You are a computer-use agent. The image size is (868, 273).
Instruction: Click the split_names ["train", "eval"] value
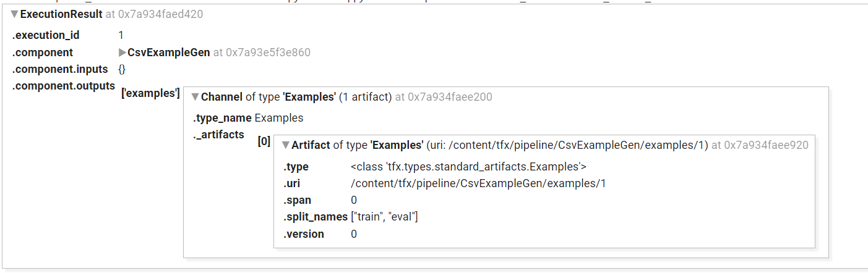pos(384,217)
